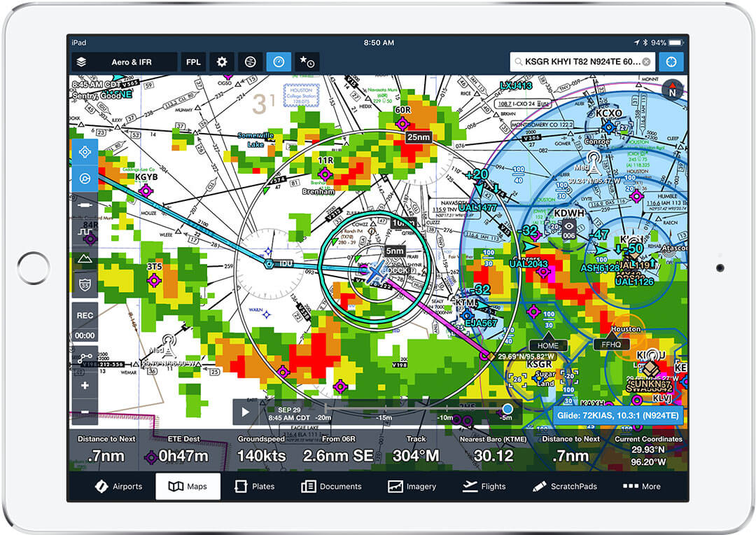Zoom in with the plus button
Viewport: 756px width, 535px height.
pos(85,386)
